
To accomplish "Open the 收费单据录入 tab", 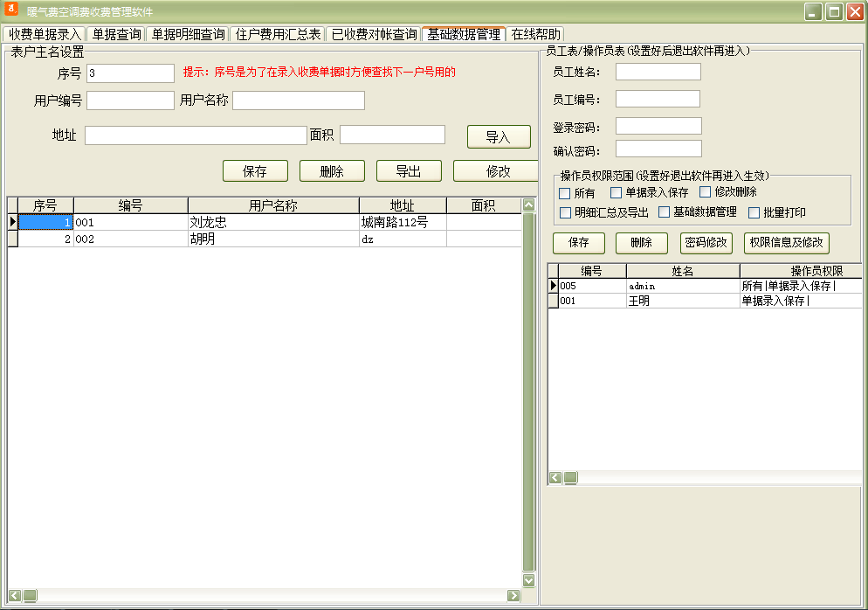I will (45, 34).
